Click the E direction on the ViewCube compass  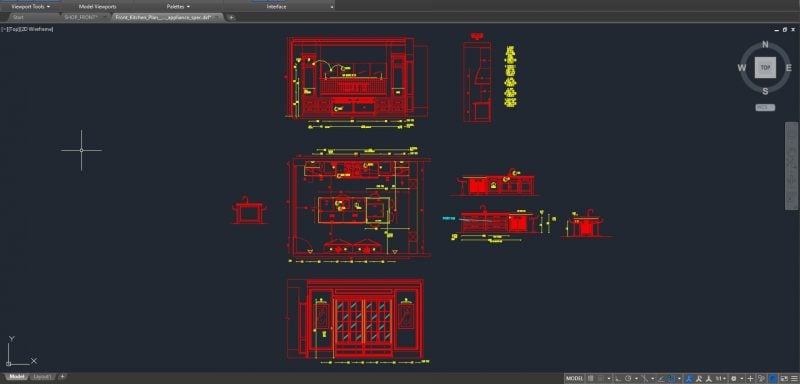788,68
